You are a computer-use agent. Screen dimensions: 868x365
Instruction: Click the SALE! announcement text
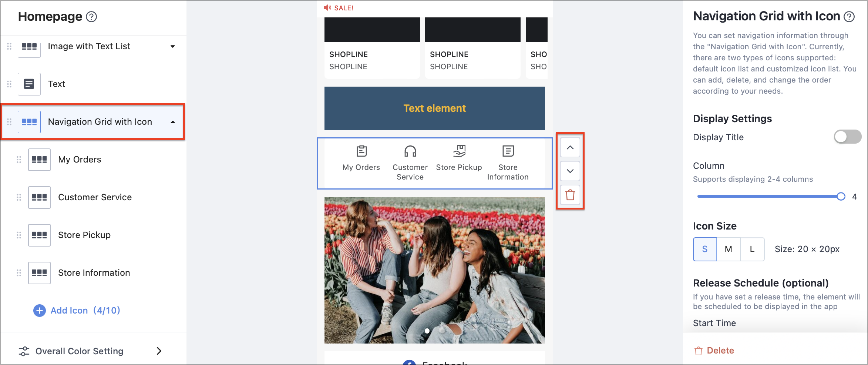pyautogui.click(x=344, y=8)
